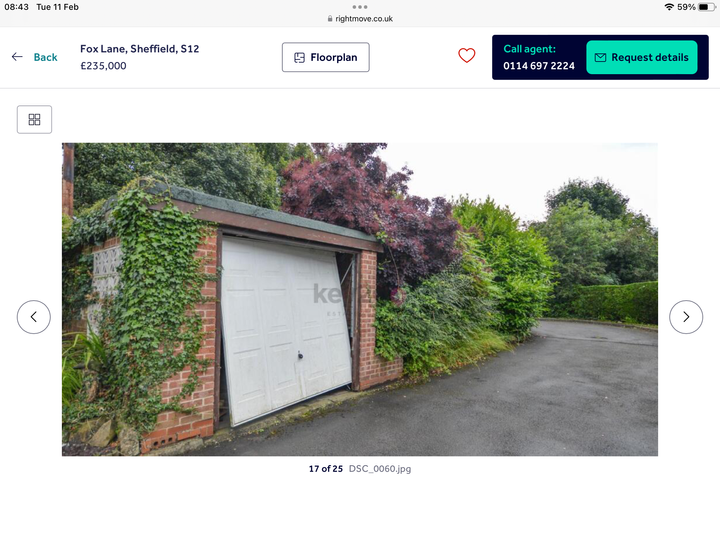Click the floorplan icon in Floorplan button
The image size is (720, 540).
299,57
